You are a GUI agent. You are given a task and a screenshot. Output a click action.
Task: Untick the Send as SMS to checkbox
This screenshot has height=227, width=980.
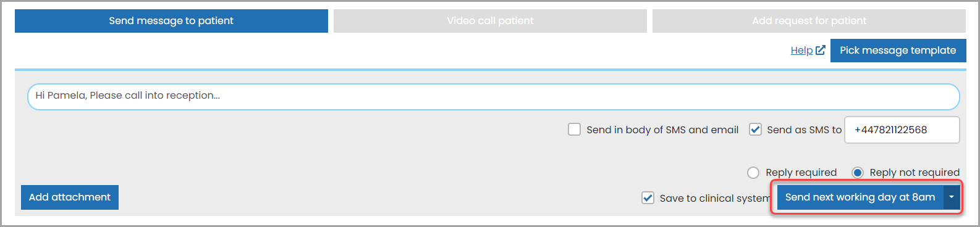pyautogui.click(x=755, y=130)
